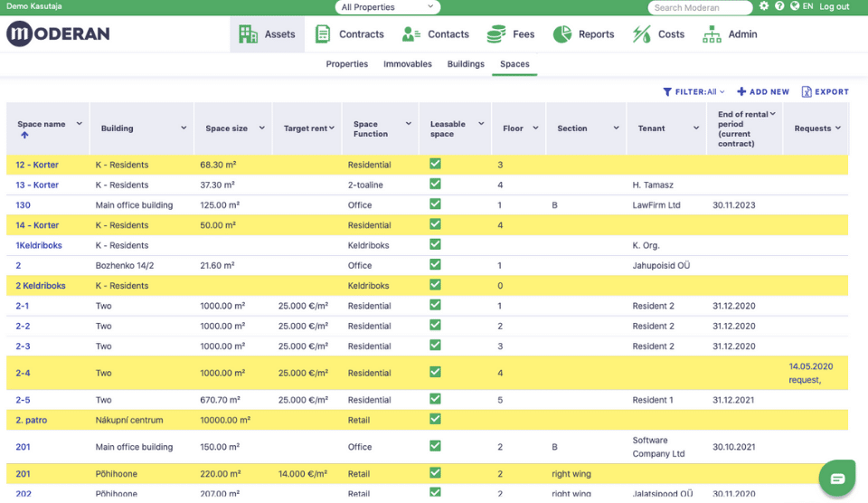Open Space size column menu chevron

click(262, 128)
